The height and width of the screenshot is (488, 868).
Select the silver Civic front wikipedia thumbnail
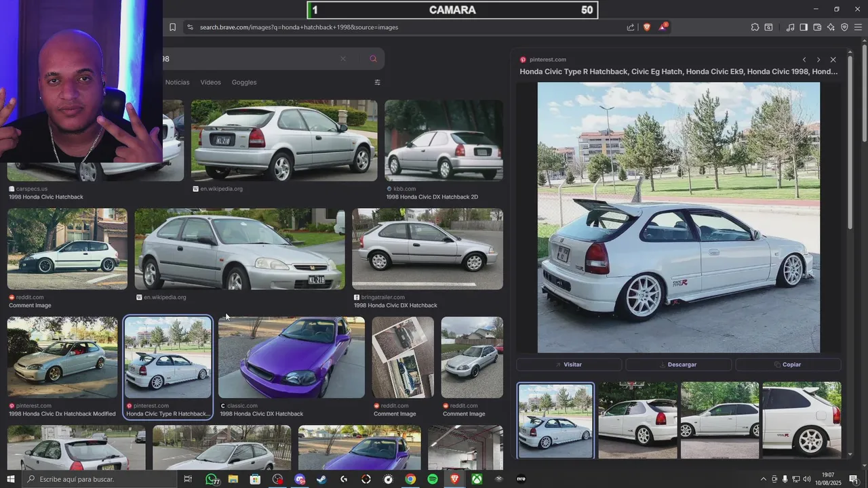click(x=239, y=249)
